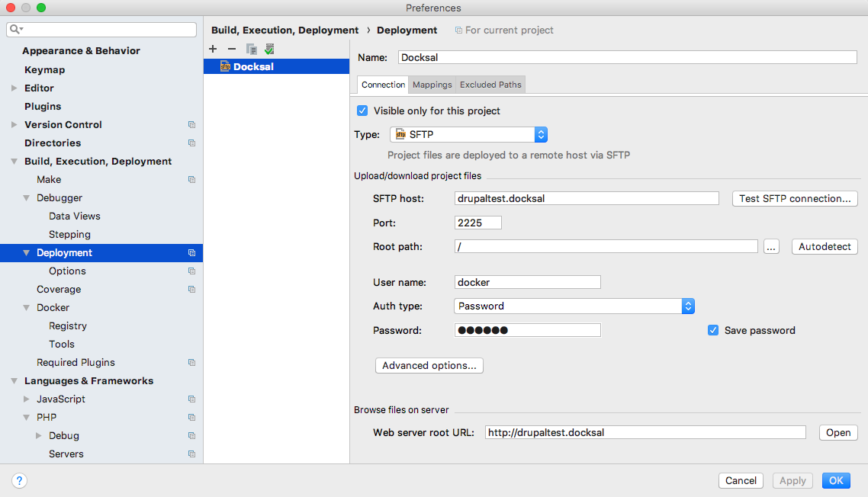Viewport: 868px width, 497px height.
Task: Click the add server plus icon
Action: point(213,49)
